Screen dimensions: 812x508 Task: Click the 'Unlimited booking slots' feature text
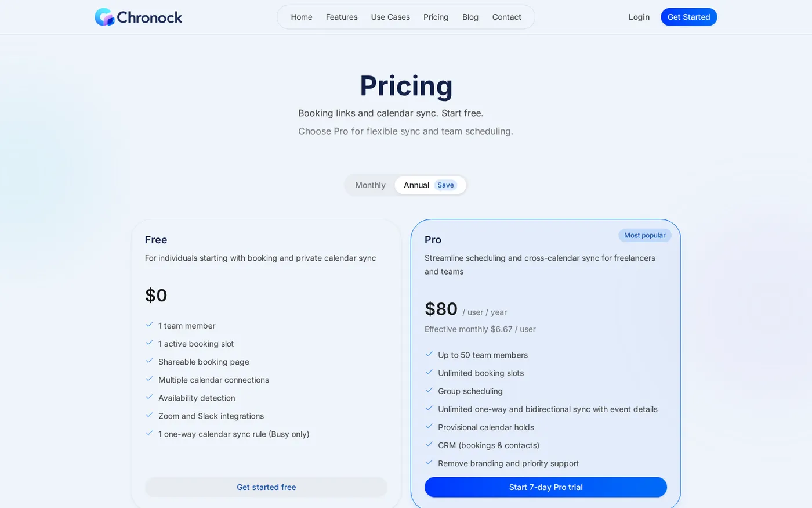click(x=481, y=373)
